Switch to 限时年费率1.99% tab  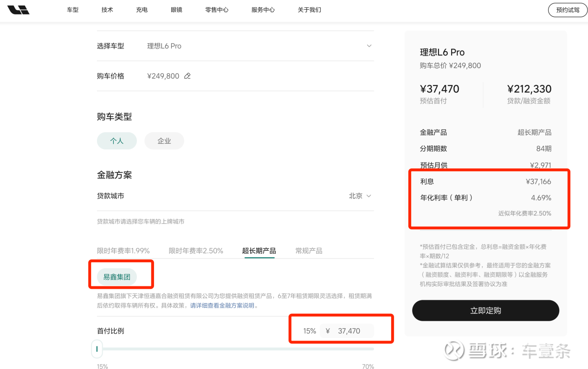123,251
